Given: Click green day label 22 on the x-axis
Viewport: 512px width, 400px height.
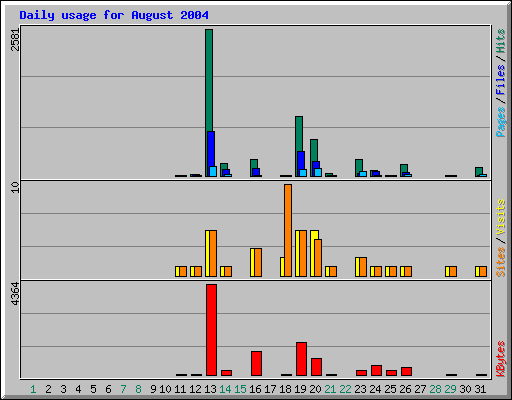Looking at the screenshot, I should pos(345,389).
